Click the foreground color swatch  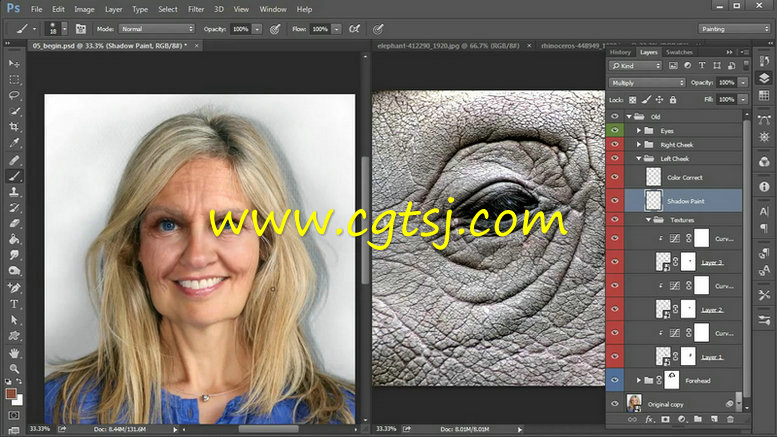coord(10,393)
